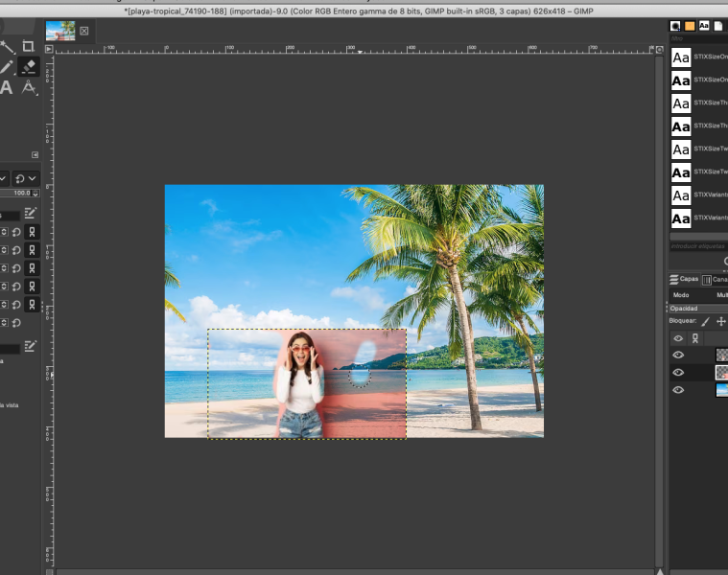Open the Patterns dock tab
The width and height of the screenshot is (728, 575).
pos(690,26)
